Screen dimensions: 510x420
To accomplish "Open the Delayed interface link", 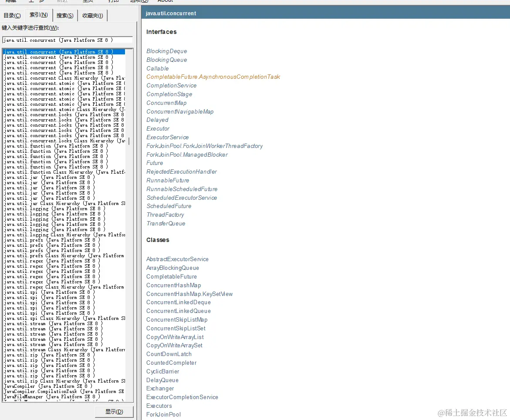I will pos(157,120).
